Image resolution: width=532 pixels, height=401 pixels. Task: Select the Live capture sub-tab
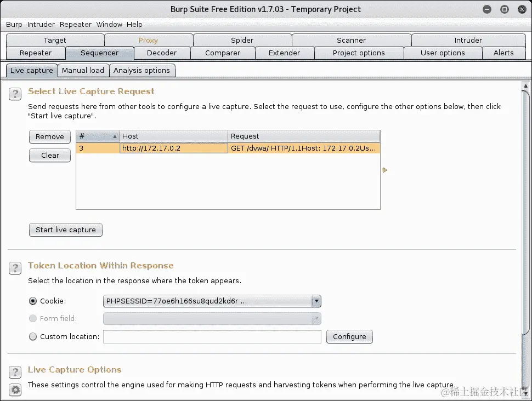click(x=32, y=70)
